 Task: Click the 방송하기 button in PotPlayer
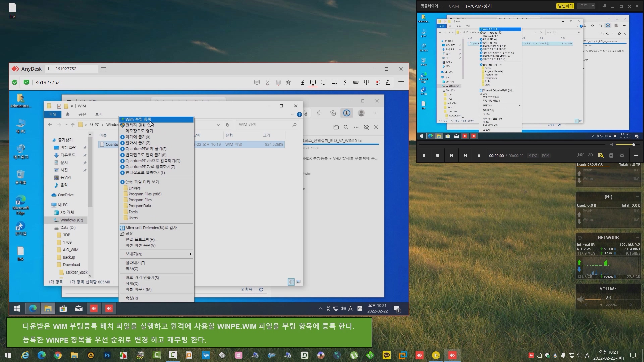565,6
